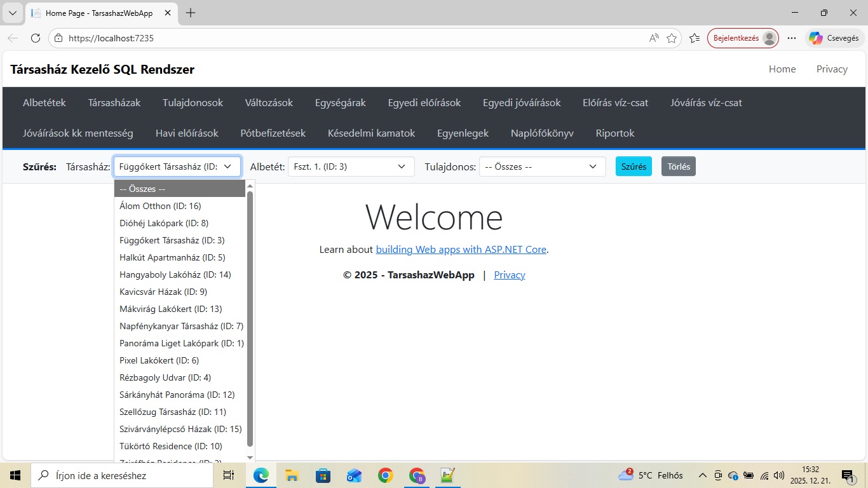Pick the -- Összes -- option in Társasház list
868x488 pixels.
[179, 189]
